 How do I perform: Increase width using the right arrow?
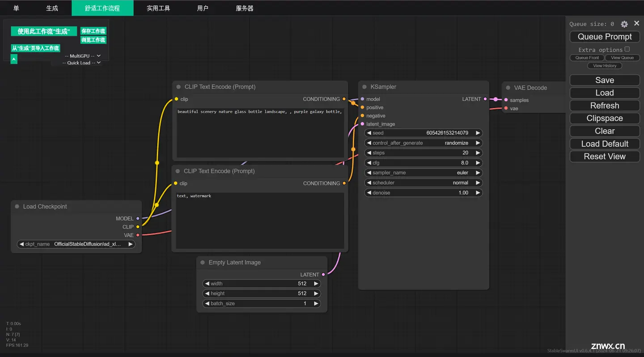point(316,284)
